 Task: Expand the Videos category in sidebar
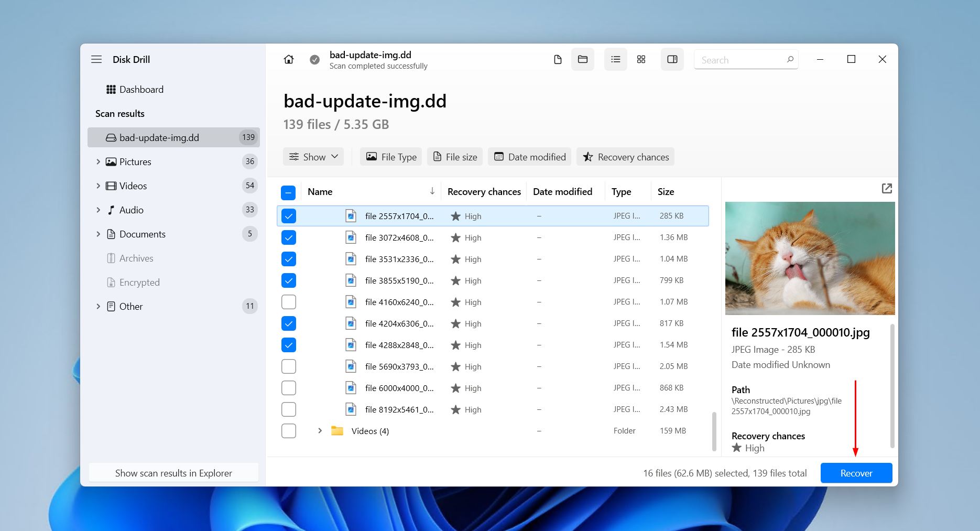(x=98, y=186)
